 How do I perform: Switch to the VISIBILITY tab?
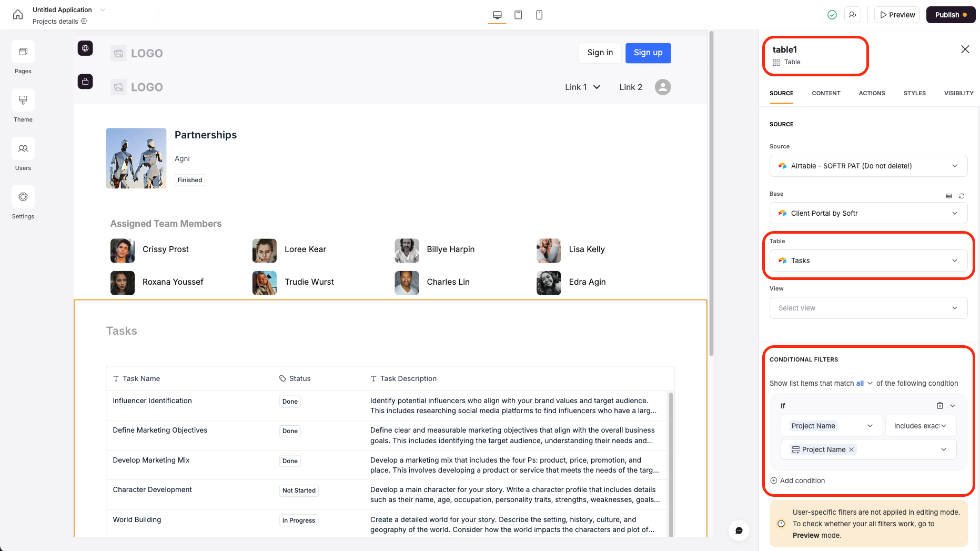pyautogui.click(x=958, y=93)
